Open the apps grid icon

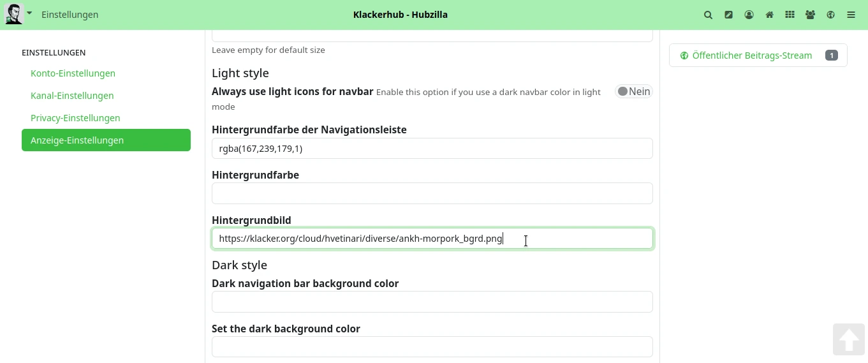pyautogui.click(x=790, y=15)
